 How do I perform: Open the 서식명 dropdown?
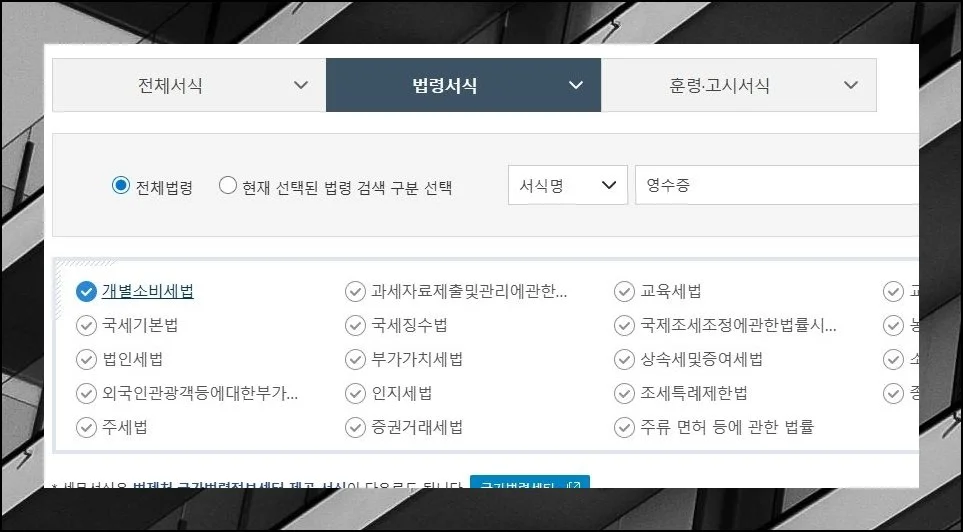pos(567,185)
